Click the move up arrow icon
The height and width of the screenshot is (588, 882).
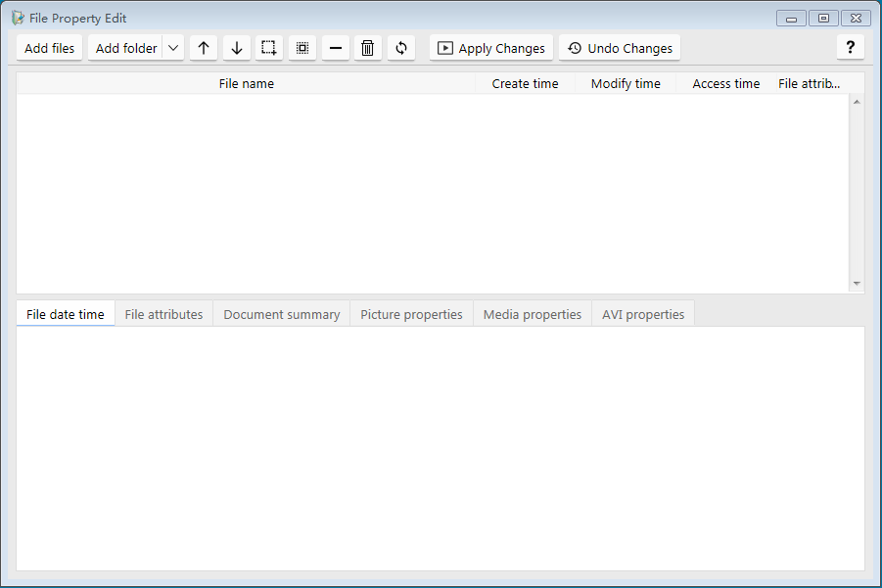203,48
